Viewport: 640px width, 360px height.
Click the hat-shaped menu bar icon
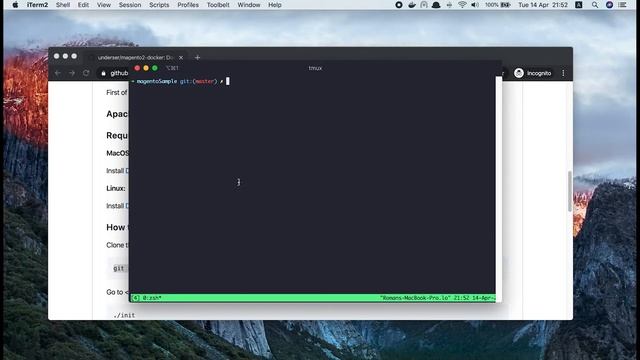436,5
